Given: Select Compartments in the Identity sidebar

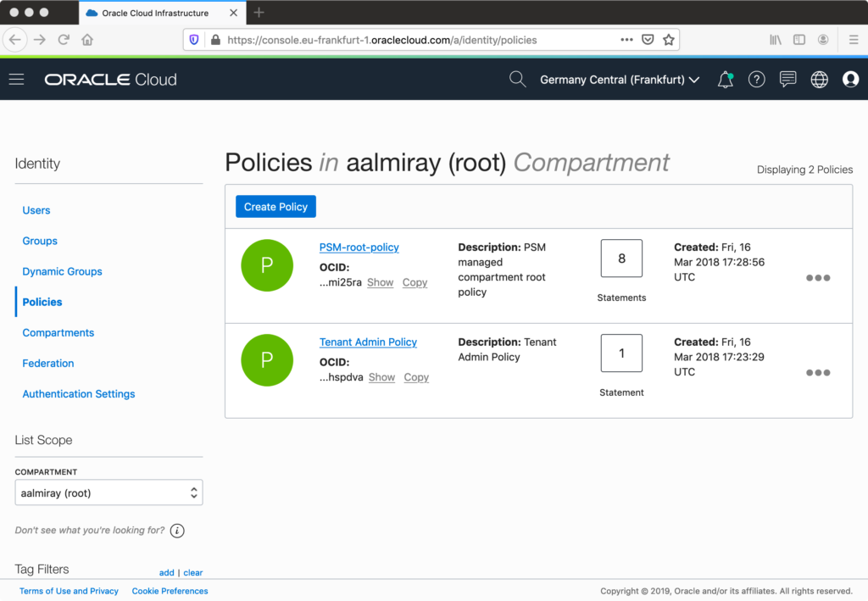Looking at the screenshot, I should (58, 332).
